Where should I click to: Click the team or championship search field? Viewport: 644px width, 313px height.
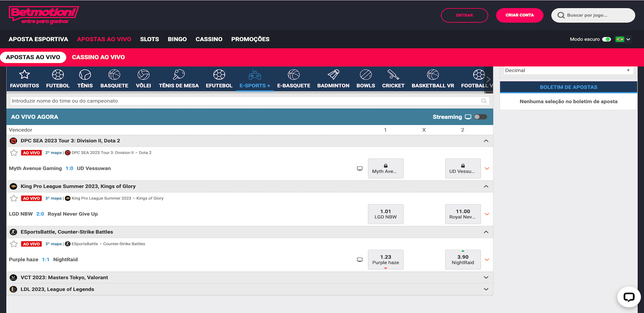click(245, 101)
